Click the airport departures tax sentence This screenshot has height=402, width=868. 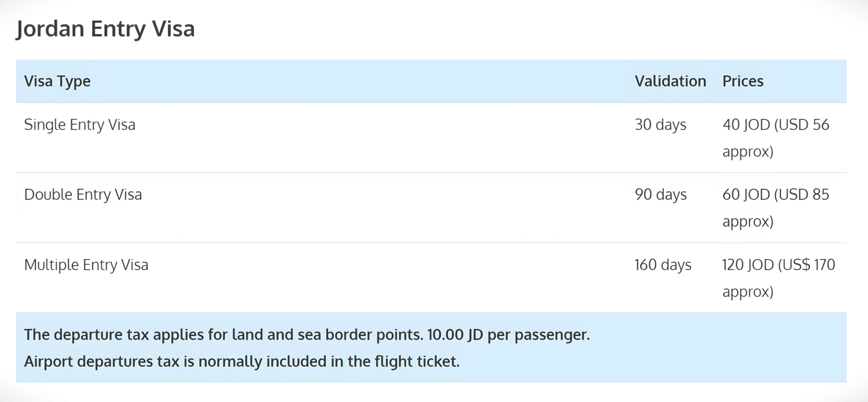pyautogui.click(x=242, y=362)
